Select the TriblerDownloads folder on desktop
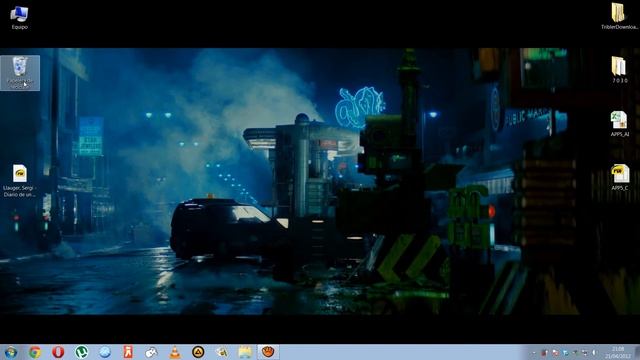640x360 pixels. coord(619,16)
